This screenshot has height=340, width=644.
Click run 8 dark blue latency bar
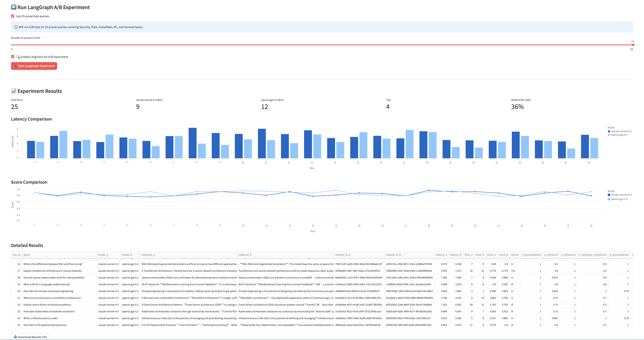pyautogui.click(x=192, y=143)
